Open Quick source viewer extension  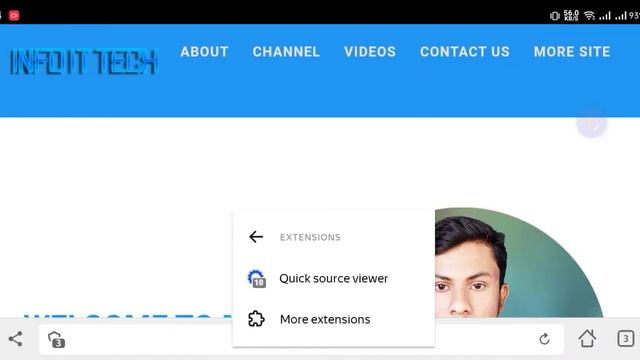coord(333,278)
